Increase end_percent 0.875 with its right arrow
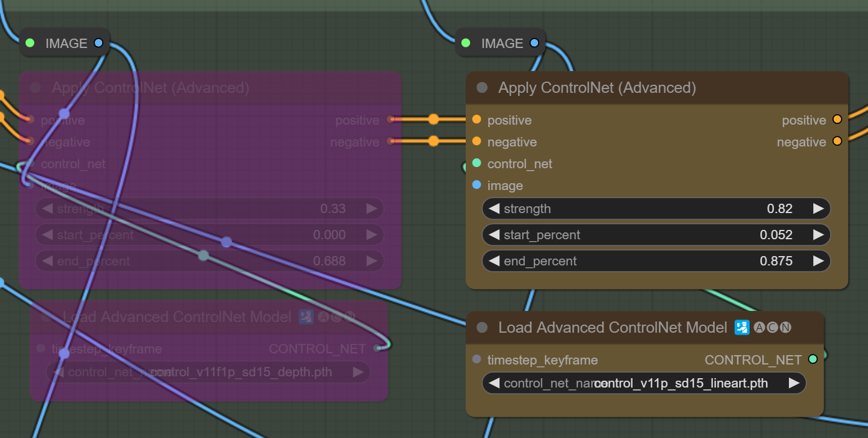Image resolution: width=868 pixels, height=438 pixels. [x=818, y=261]
